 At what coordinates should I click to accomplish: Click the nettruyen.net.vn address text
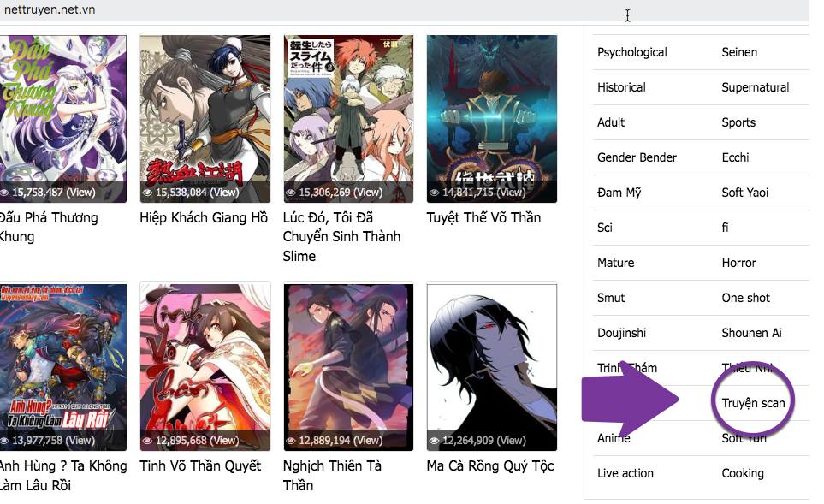pyautogui.click(x=50, y=9)
